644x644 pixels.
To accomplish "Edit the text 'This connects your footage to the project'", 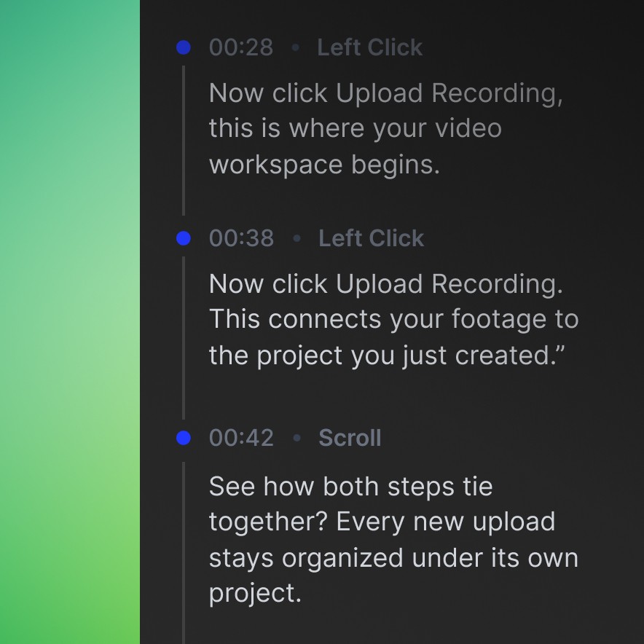I will [394, 337].
